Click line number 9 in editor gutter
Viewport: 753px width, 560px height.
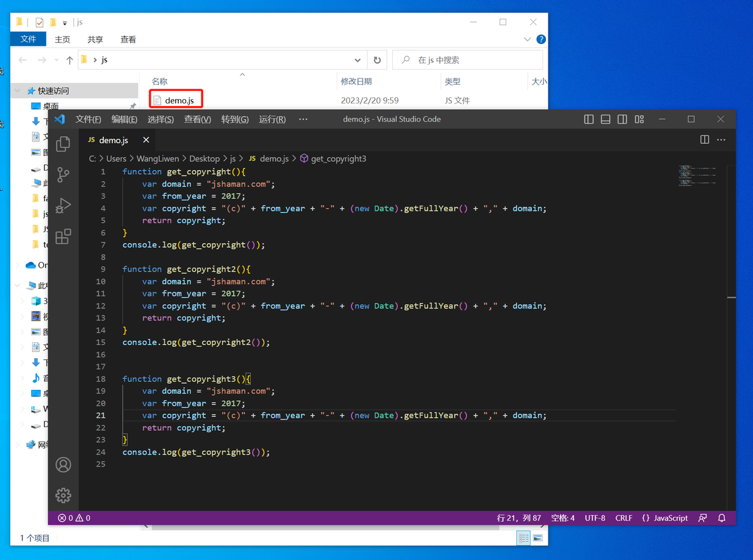[103, 269]
